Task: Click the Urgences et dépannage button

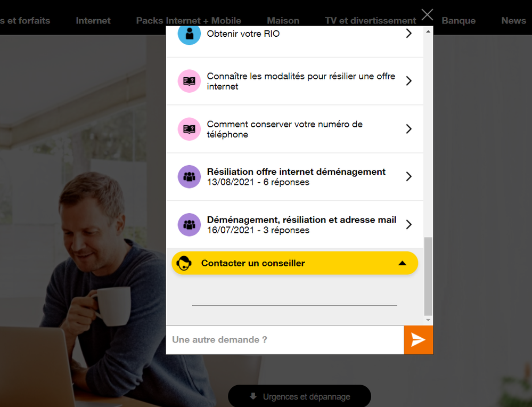Action: click(x=299, y=396)
